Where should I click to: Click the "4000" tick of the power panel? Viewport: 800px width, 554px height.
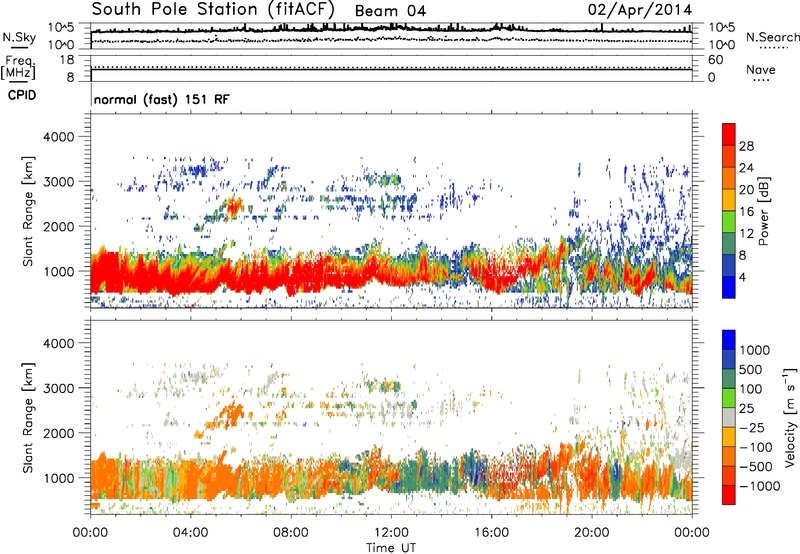(x=58, y=137)
